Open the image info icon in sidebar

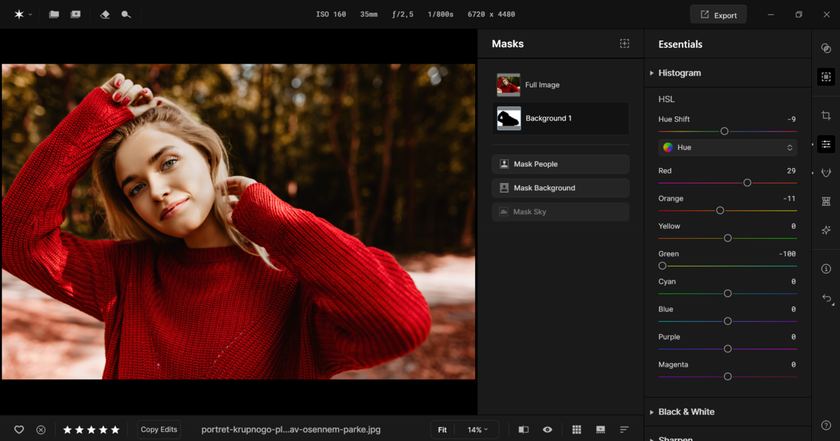[826, 269]
